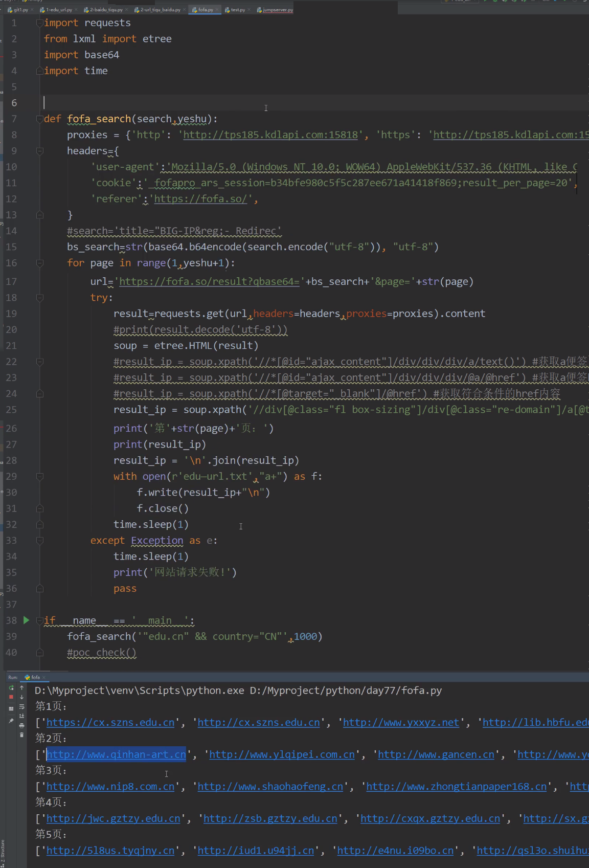Close the fofa.py editor tab

click(x=217, y=10)
